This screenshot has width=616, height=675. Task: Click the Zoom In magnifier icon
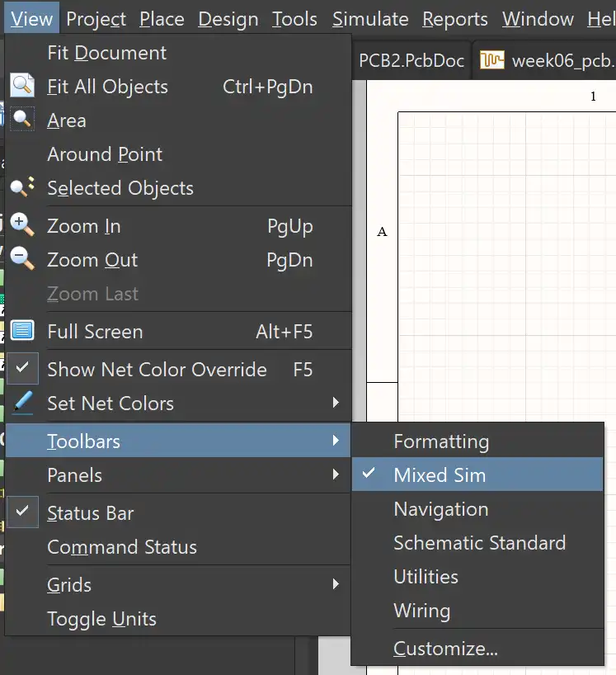[x=22, y=225]
